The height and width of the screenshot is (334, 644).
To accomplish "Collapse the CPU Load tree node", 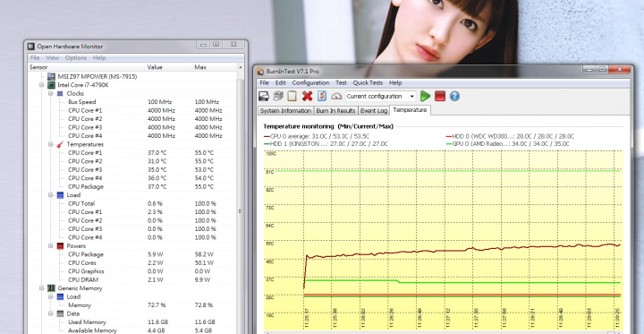I will 50,195.
